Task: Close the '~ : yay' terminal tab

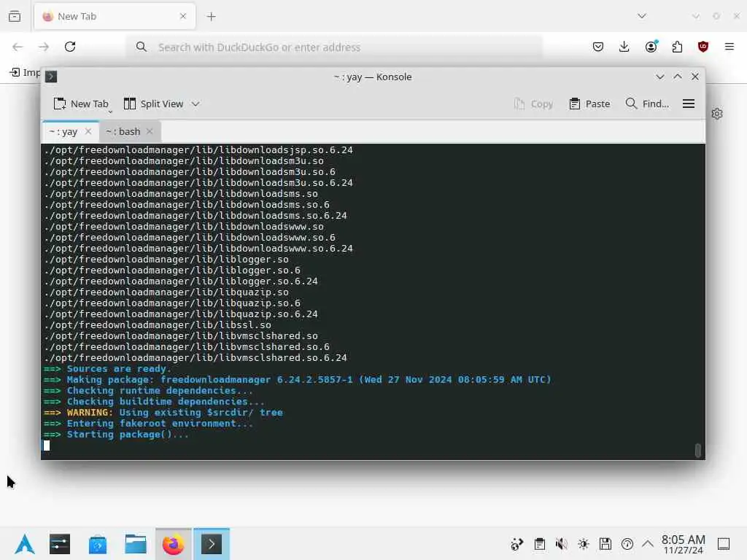Action: point(88,131)
